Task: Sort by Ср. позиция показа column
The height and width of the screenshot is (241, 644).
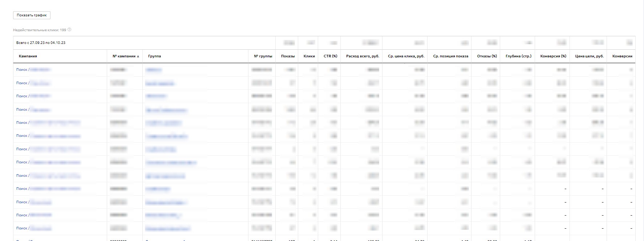Action: tap(450, 56)
